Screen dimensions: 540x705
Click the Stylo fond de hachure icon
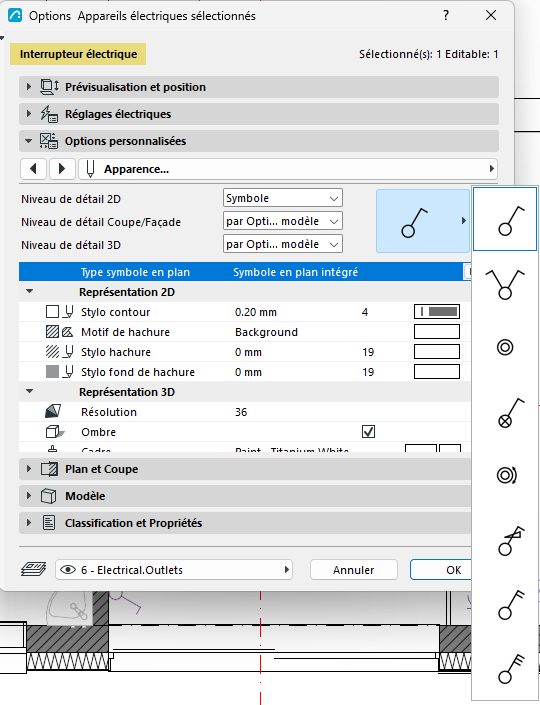tap(53, 372)
